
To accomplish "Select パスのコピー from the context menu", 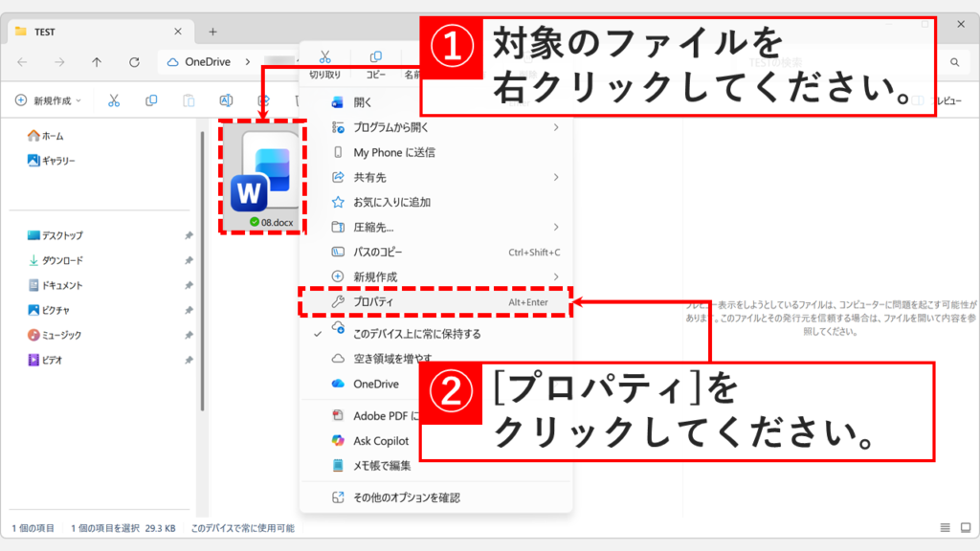I will 378,252.
